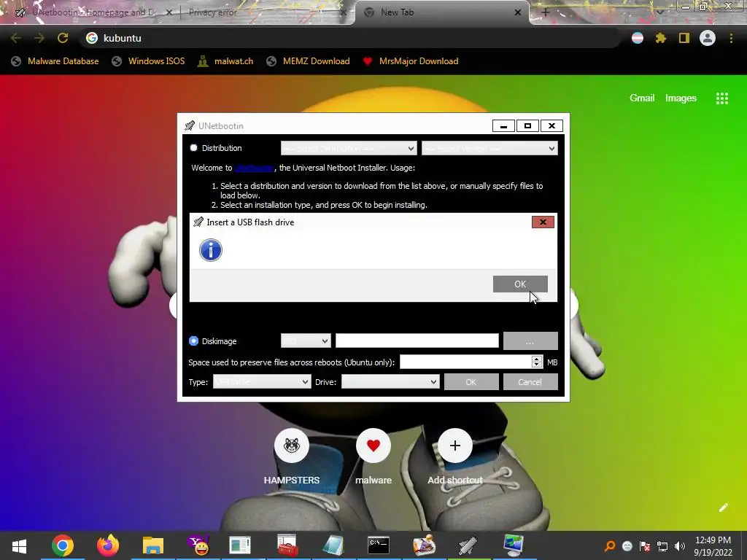Open the Chrome three-dot menu
This screenshot has width=747, height=560.
pos(731,38)
